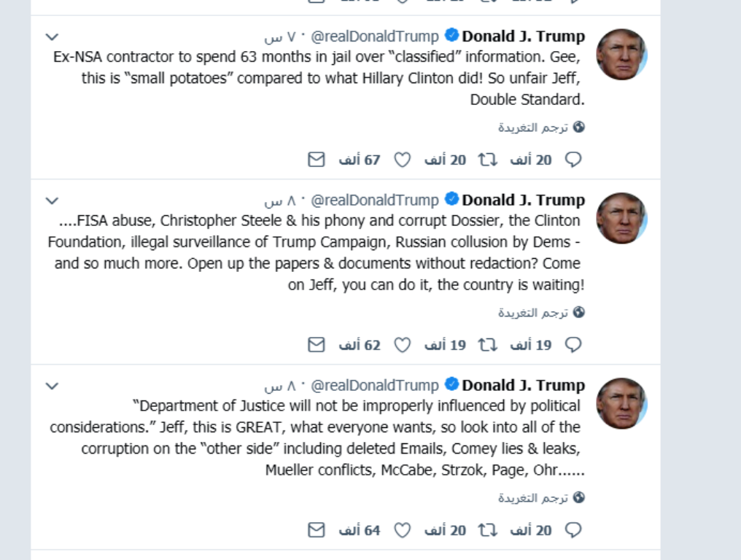
Task: Open the Department of Justice tweet's chevron menu
Action: click(52, 386)
